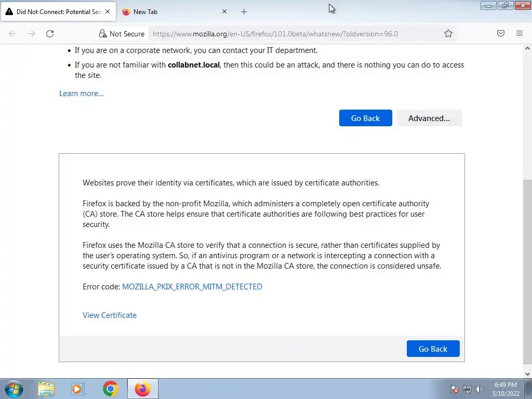Open Windows Explorer from the taskbar
The height and width of the screenshot is (399, 532).
coord(46,389)
